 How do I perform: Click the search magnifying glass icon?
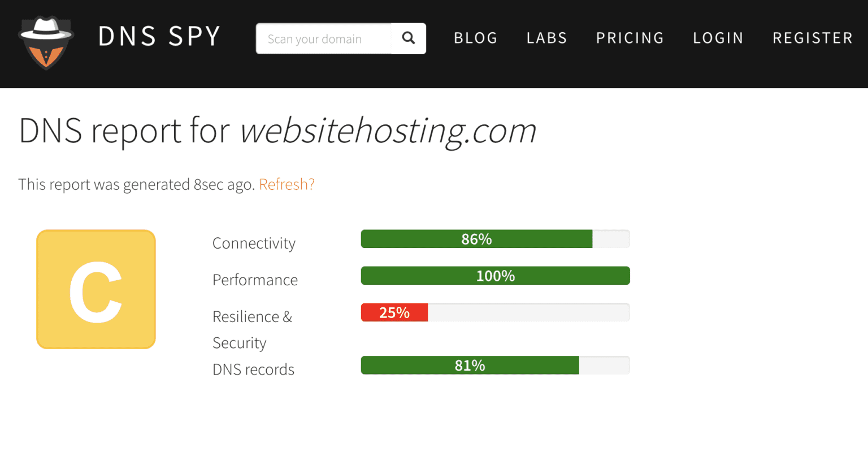(409, 38)
